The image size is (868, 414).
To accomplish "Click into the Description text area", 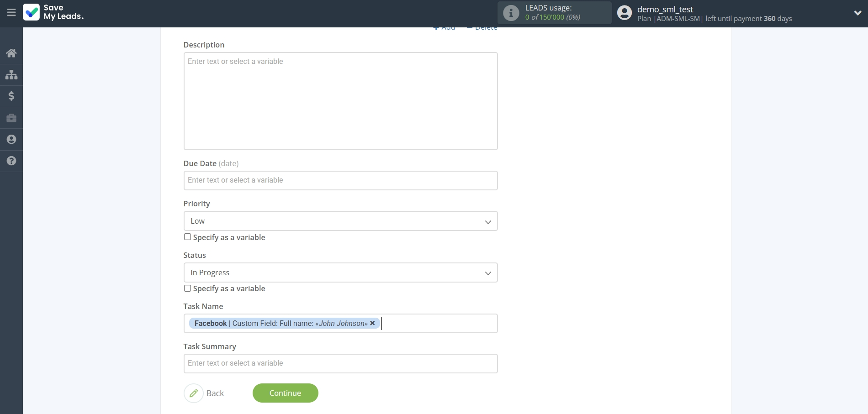I will (x=340, y=101).
